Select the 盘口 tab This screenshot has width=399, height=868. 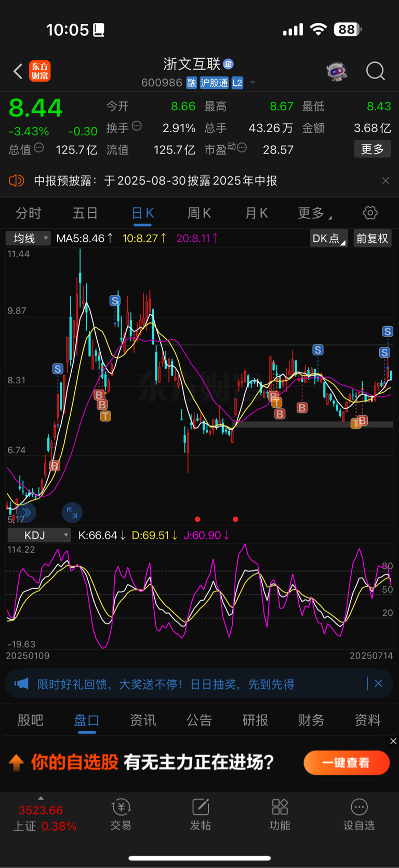(87, 720)
